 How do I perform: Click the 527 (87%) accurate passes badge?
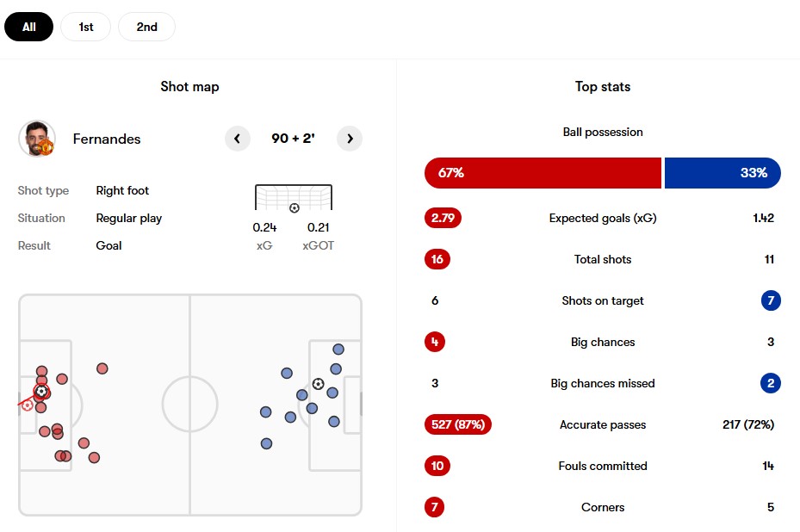tap(457, 424)
